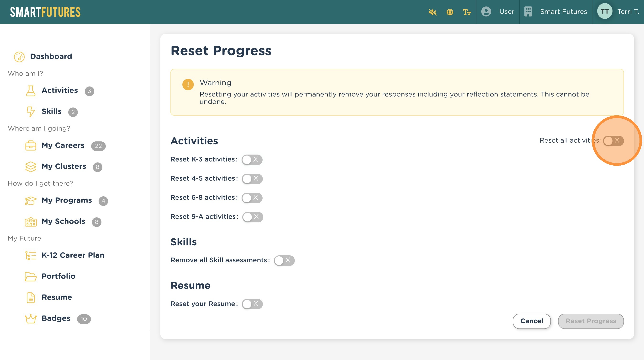Enable Remove all Skill assessments toggle
This screenshot has height=360, width=644.
[x=284, y=260]
